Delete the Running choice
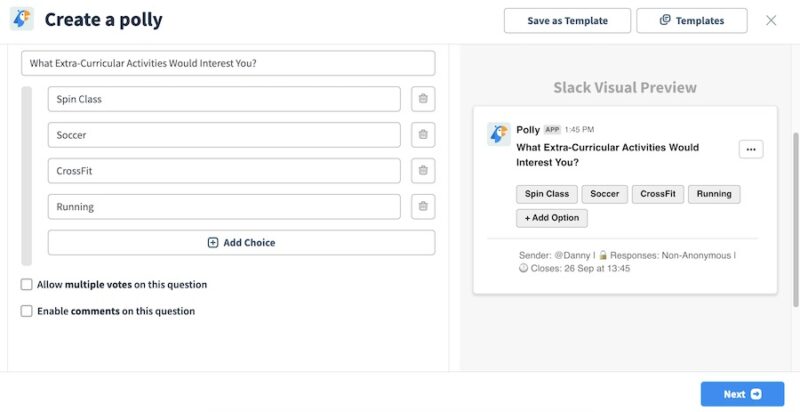Viewport: 800px width, 412px height. click(423, 207)
